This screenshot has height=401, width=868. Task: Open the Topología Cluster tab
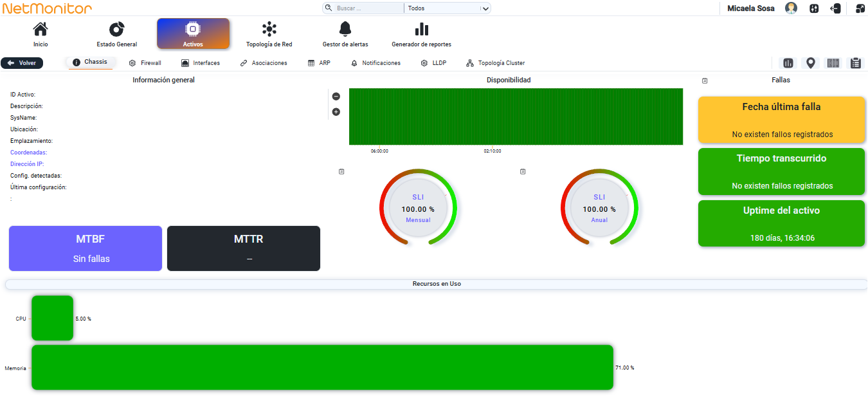[496, 63]
